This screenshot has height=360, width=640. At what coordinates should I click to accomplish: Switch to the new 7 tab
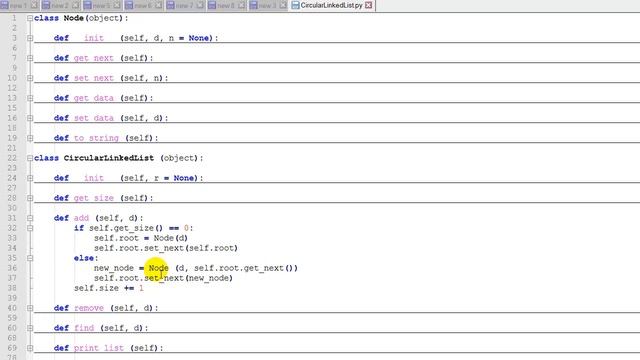click(x=184, y=6)
